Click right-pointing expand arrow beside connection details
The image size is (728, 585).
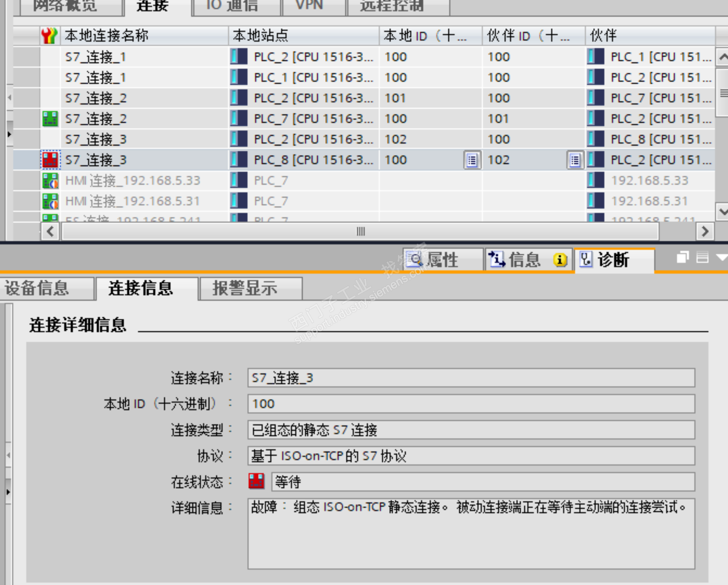[x=8, y=492]
